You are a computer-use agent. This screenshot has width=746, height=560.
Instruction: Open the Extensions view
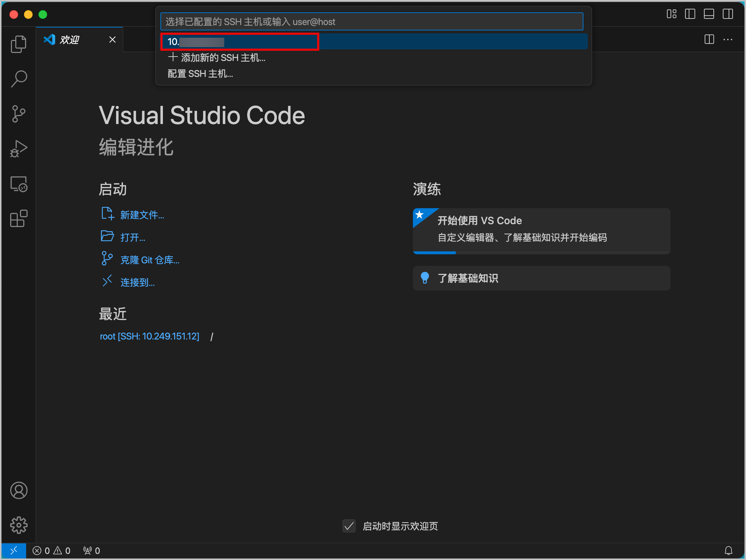[19, 219]
